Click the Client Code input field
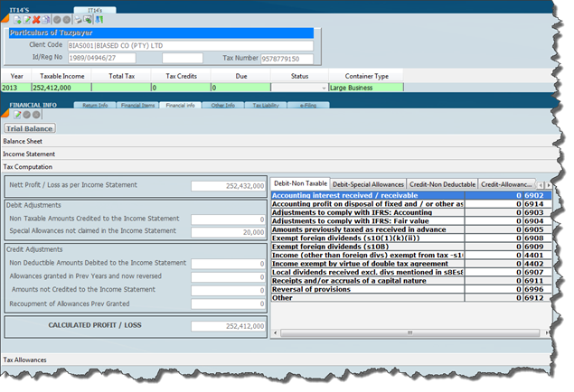Screen dimensions: 574x392 190,44
